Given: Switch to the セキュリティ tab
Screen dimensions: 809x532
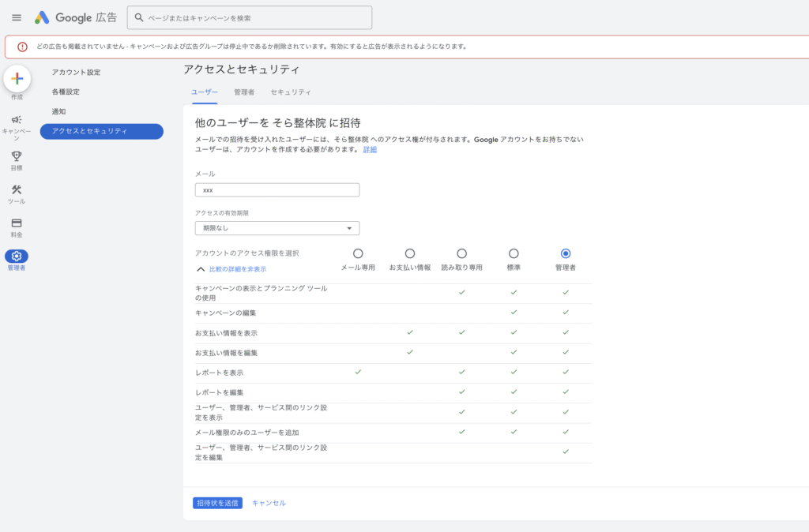Looking at the screenshot, I should point(290,92).
